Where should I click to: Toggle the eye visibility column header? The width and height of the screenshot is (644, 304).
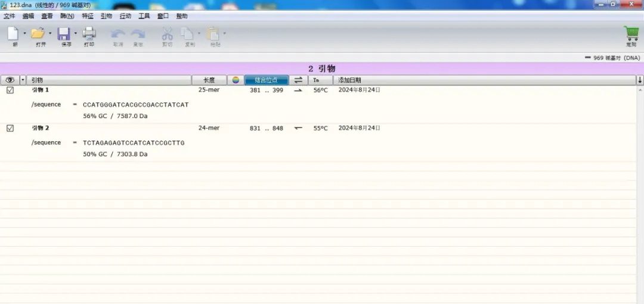[x=10, y=80]
